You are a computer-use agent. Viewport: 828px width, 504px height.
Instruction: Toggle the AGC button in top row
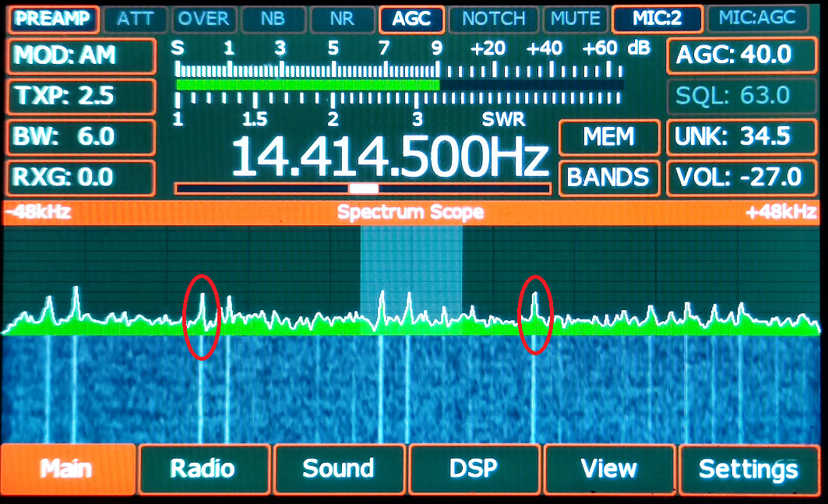pos(411,19)
